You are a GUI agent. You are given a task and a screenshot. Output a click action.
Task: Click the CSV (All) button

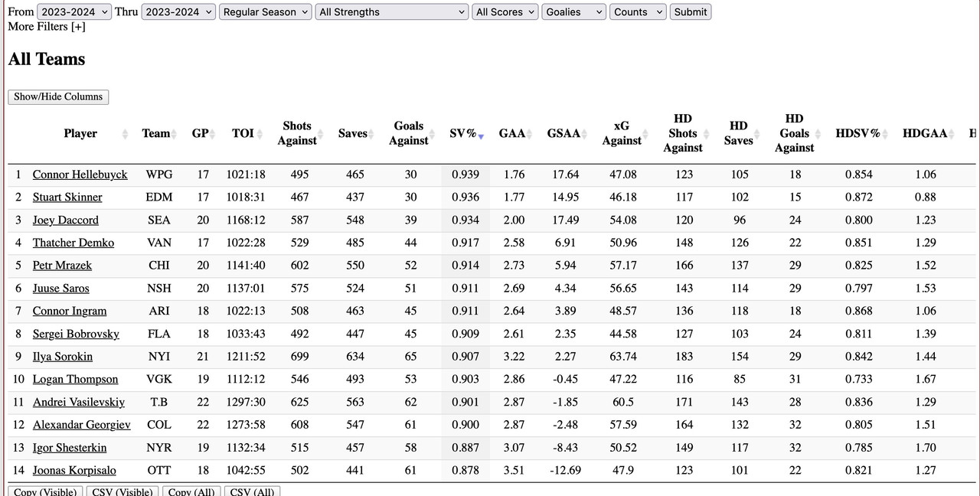click(x=253, y=491)
